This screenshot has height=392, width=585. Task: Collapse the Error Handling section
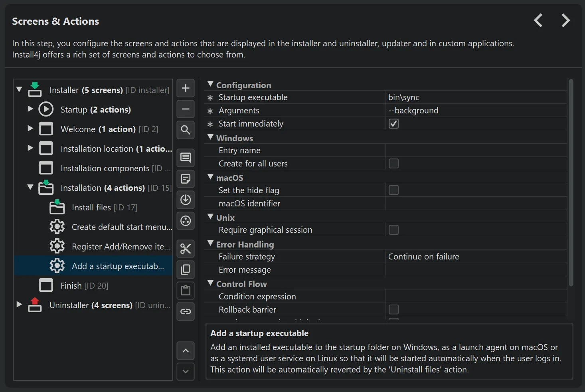click(210, 244)
